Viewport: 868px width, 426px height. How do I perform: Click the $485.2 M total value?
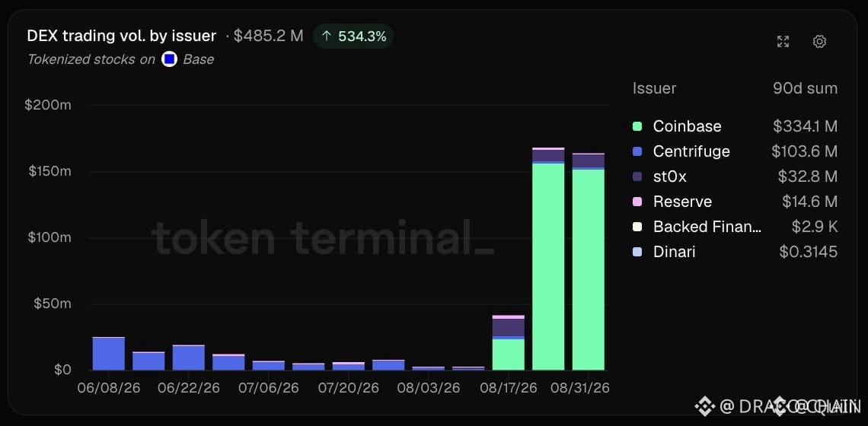click(268, 37)
